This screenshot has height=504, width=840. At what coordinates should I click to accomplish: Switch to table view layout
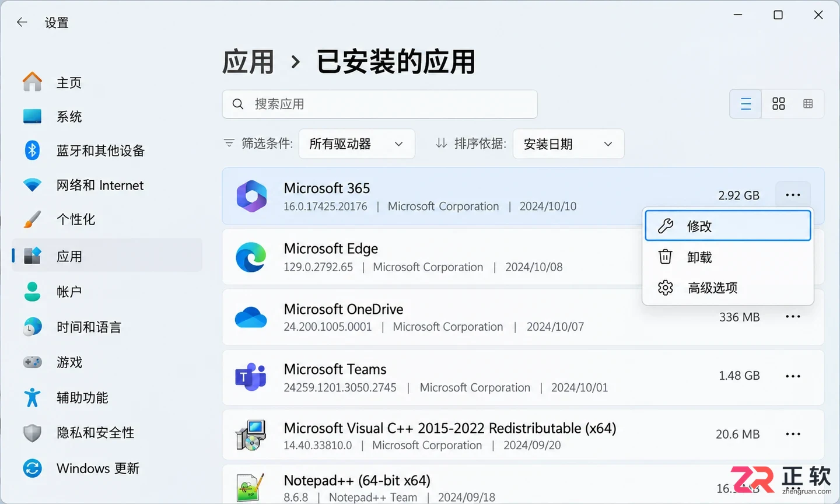pyautogui.click(x=808, y=104)
